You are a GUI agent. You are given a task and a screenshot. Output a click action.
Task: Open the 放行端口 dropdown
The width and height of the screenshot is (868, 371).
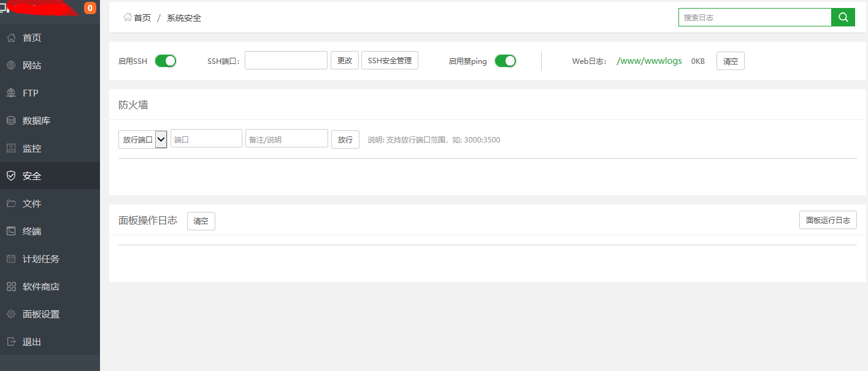(142, 139)
